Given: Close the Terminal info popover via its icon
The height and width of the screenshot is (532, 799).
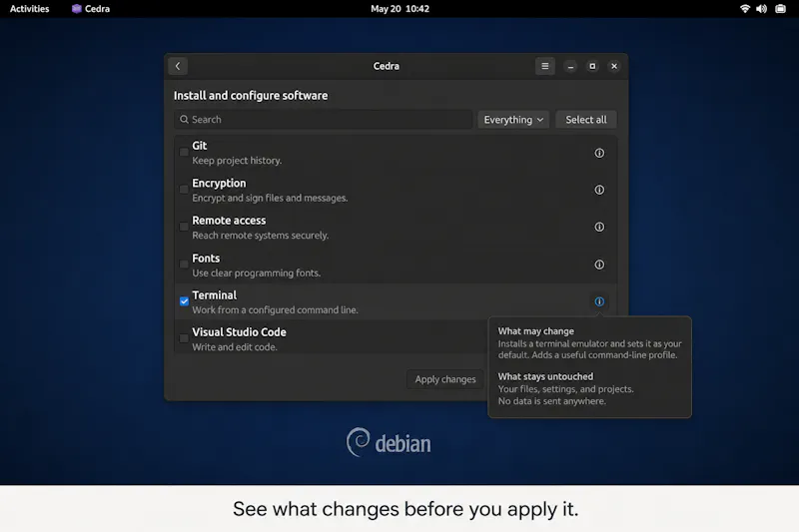Looking at the screenshot, I should pos(599,301).
